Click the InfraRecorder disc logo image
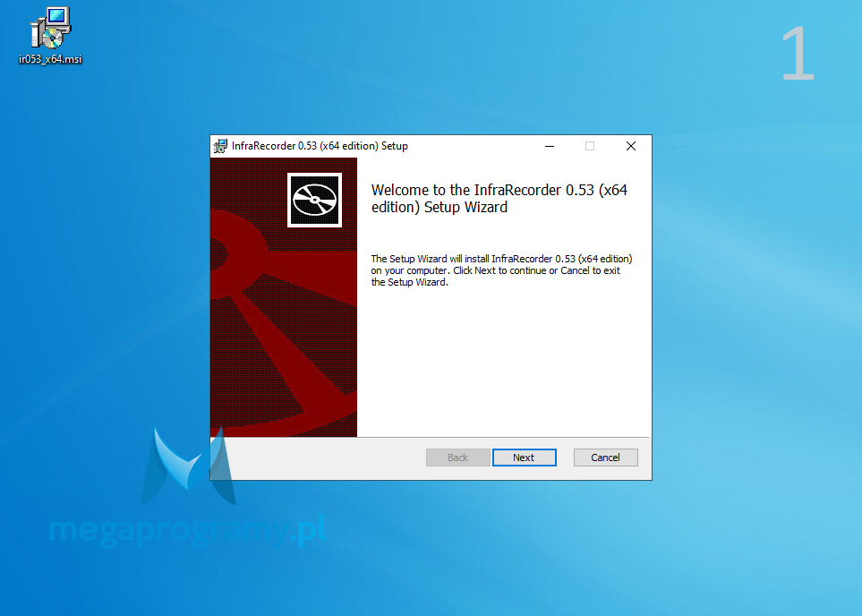 [x=314, y=200]
